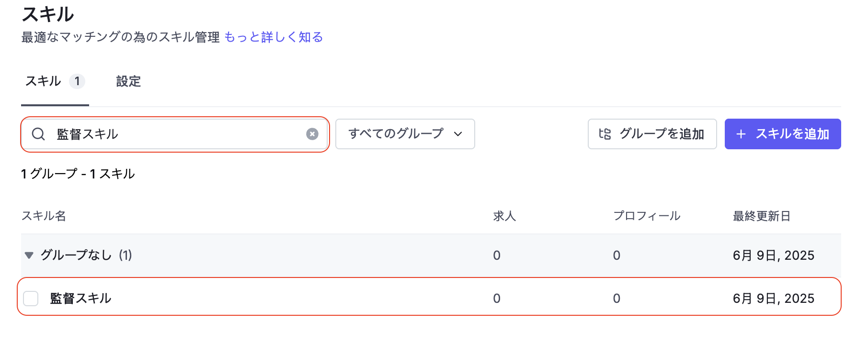Click the スキルを追加 button

point(783,134)
